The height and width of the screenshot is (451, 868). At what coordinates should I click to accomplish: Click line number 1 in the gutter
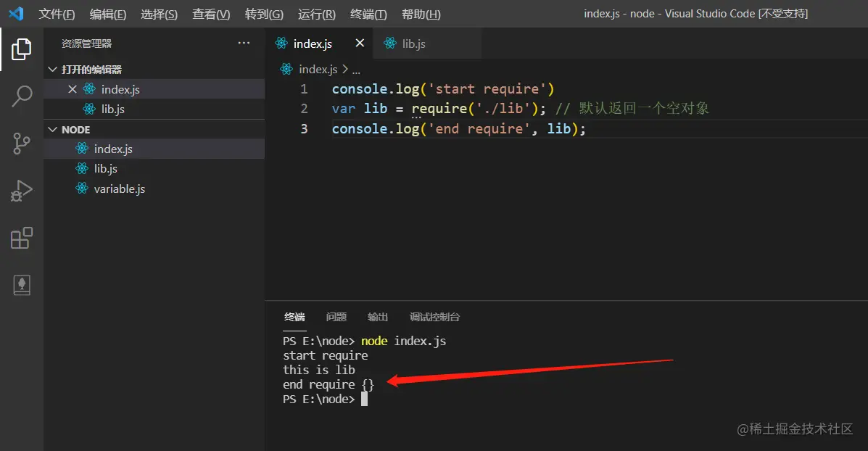coord(304,89)
